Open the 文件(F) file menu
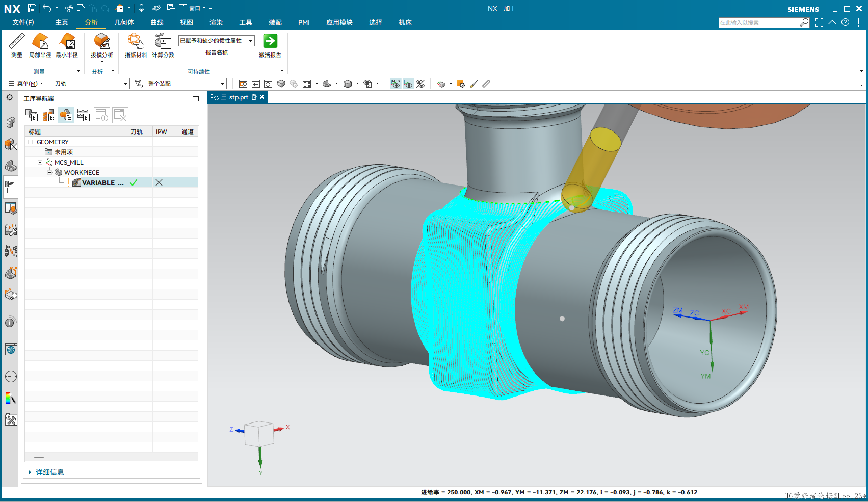The height and width of the screenshot is (502, 868). pos(23,22)
